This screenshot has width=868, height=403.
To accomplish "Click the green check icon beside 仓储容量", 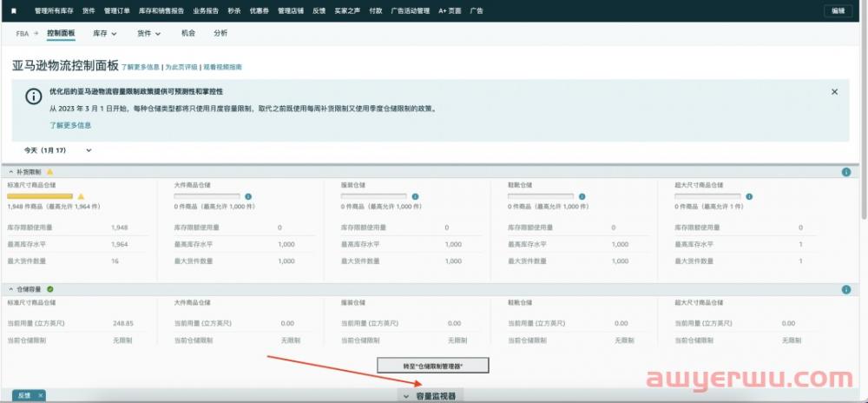I will click(x=50, y=289).
